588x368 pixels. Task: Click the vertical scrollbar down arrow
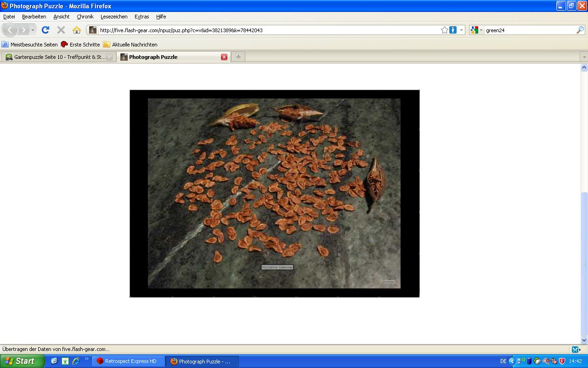pos(584,340)
